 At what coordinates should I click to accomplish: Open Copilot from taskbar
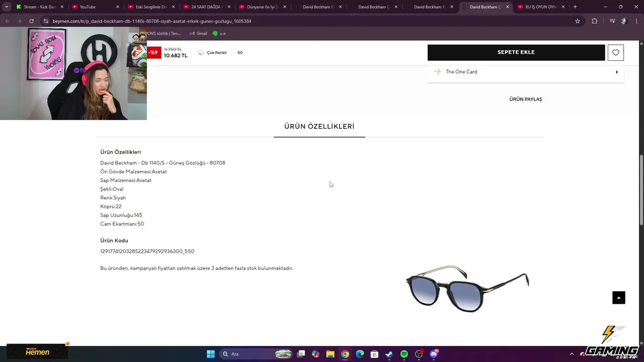coord(315,354)
